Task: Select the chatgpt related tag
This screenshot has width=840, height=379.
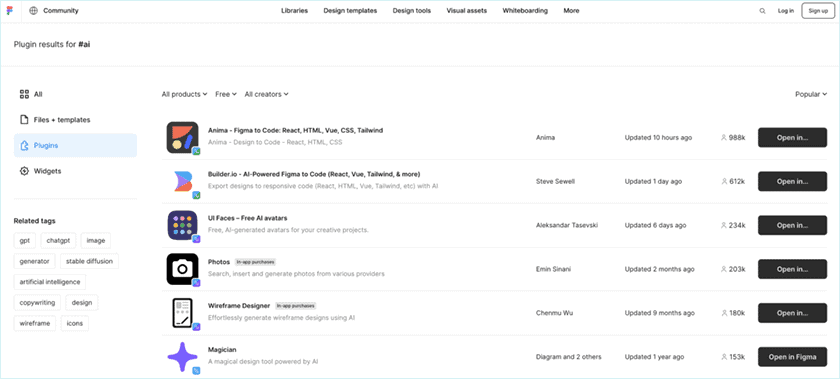Action: point(58,241)
